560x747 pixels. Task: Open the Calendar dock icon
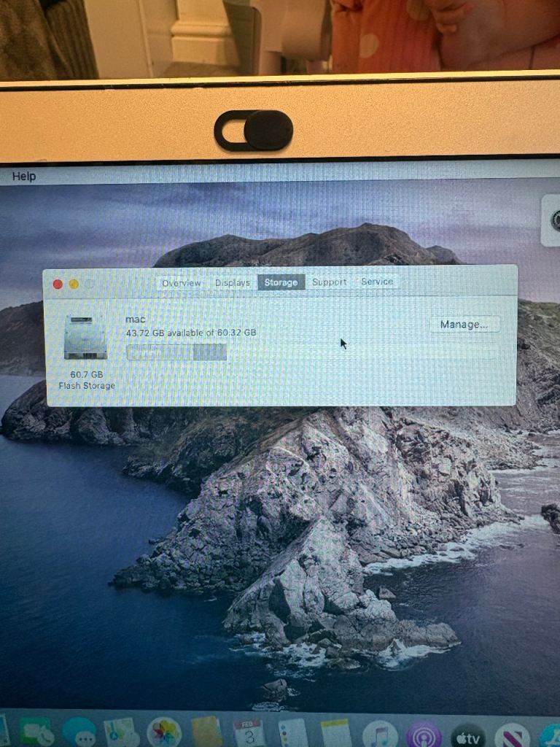pyautogui.click(x=250, y=732)
